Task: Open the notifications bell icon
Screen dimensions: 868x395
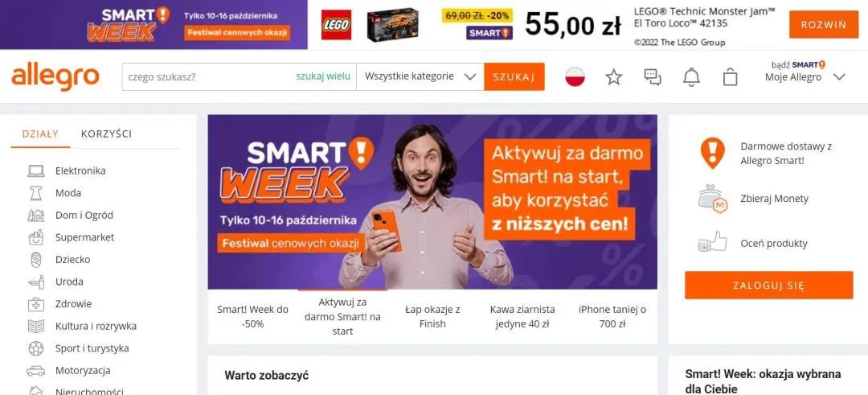Action: [x=691, y=77]
